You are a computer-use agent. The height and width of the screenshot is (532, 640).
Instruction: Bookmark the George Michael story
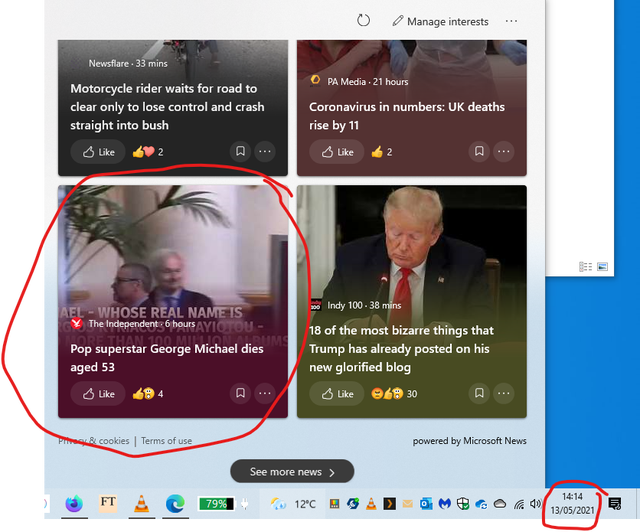[240, 393]
